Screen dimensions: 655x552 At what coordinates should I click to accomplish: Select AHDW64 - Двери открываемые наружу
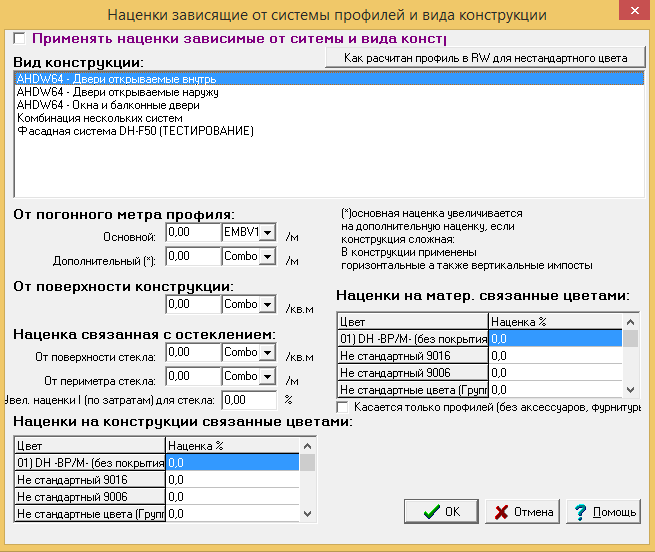pos(117,92)
